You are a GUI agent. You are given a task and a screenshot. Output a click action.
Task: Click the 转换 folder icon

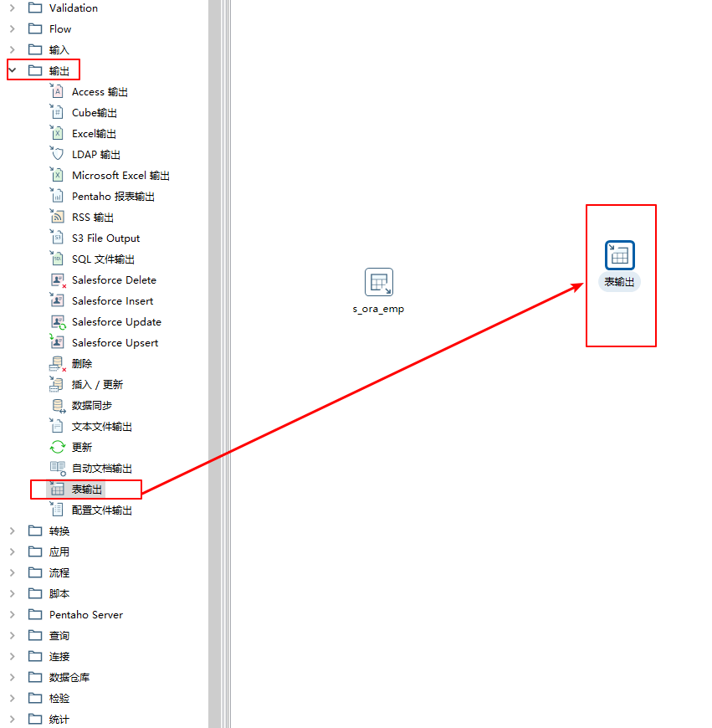pos(35,531)
